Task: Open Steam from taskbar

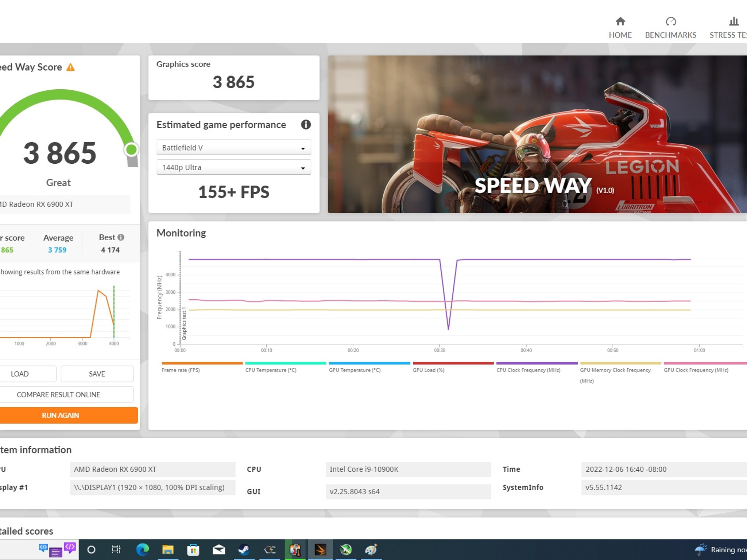Action: pyautogui.click(x=244, y=550)
